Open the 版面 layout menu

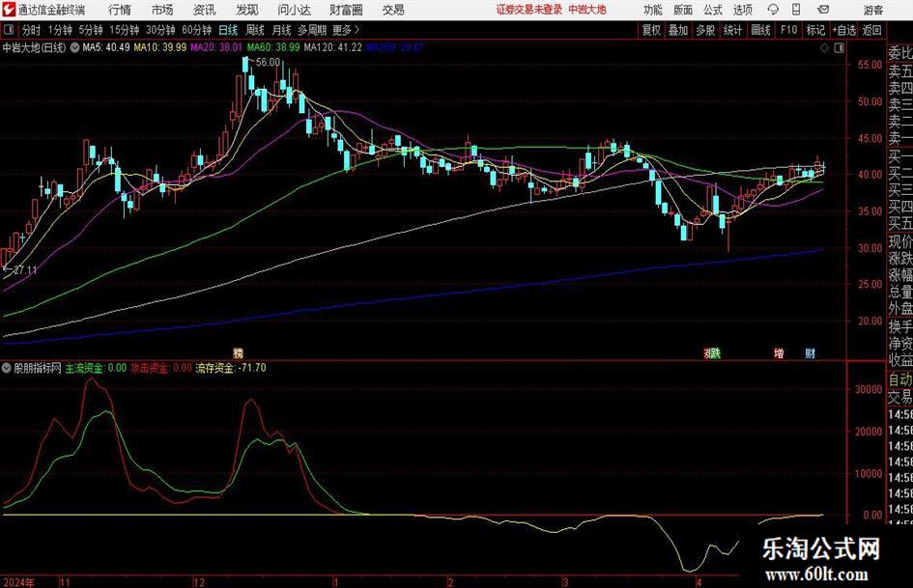coord(683,10)
